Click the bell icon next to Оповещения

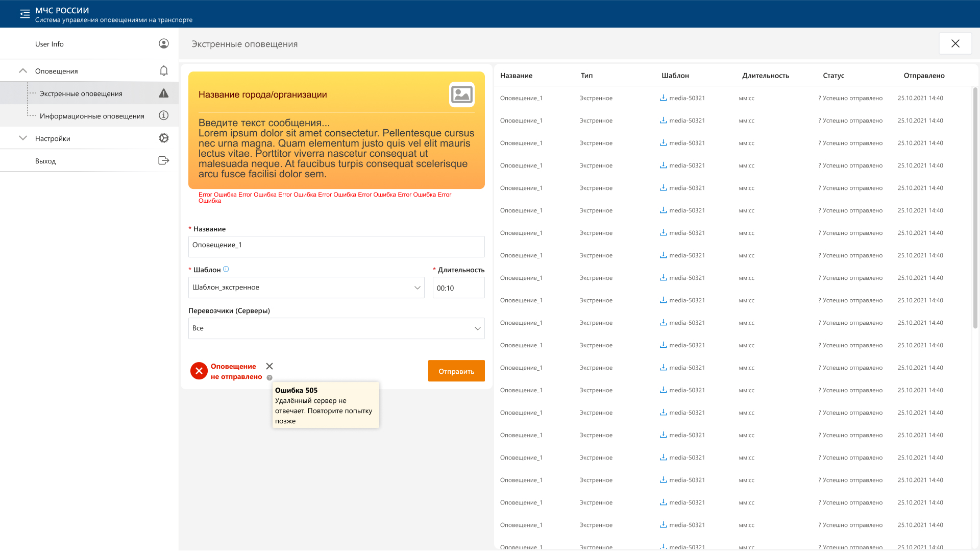point(163,71)
